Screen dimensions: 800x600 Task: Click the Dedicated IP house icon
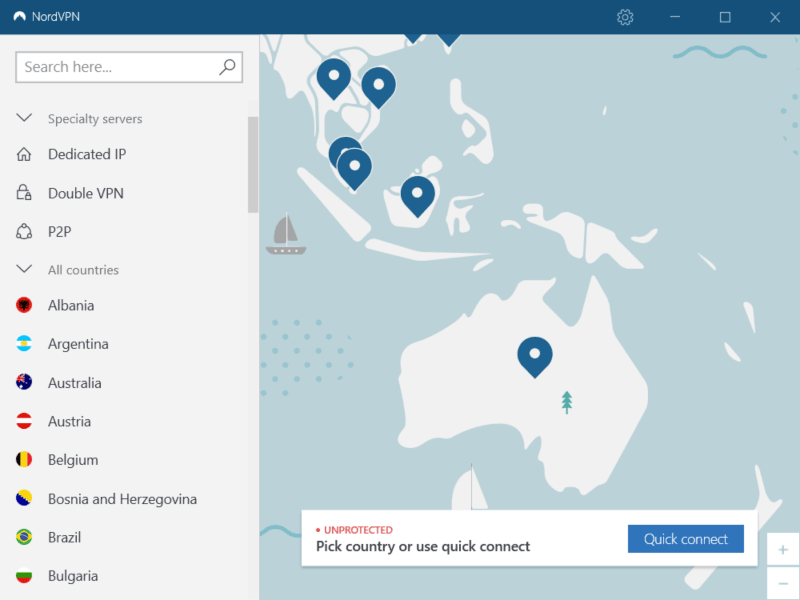click(24, 154)
